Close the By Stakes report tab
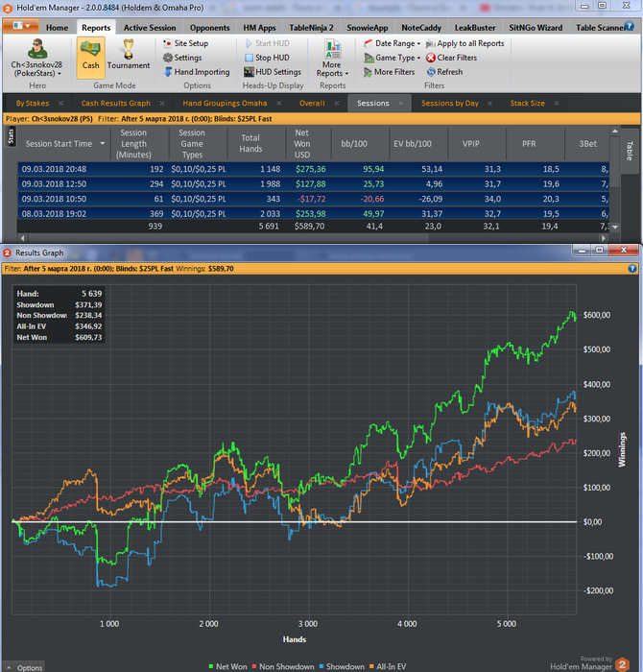Image resolution: width=643 pixels, height=672 pixels. pos(60,104)
